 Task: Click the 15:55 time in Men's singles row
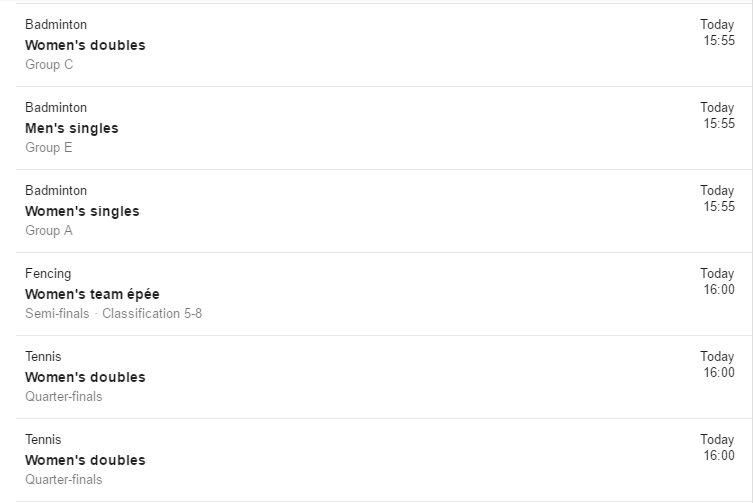(x=719, y=123)
